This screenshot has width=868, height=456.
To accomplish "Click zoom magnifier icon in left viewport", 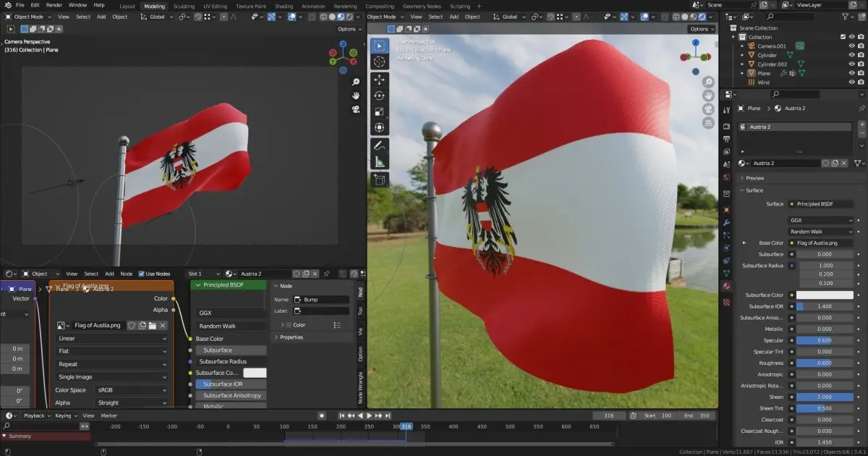I will 356,83.
